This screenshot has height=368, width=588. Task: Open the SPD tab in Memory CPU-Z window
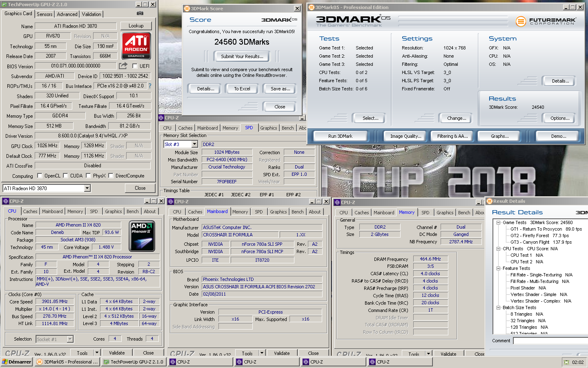(x=425, y=213)
